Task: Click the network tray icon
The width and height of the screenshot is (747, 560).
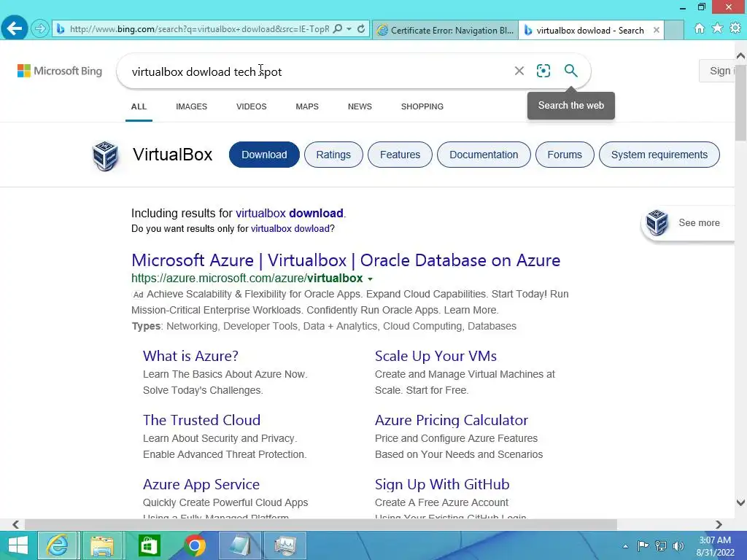Action: coord(661,546)
